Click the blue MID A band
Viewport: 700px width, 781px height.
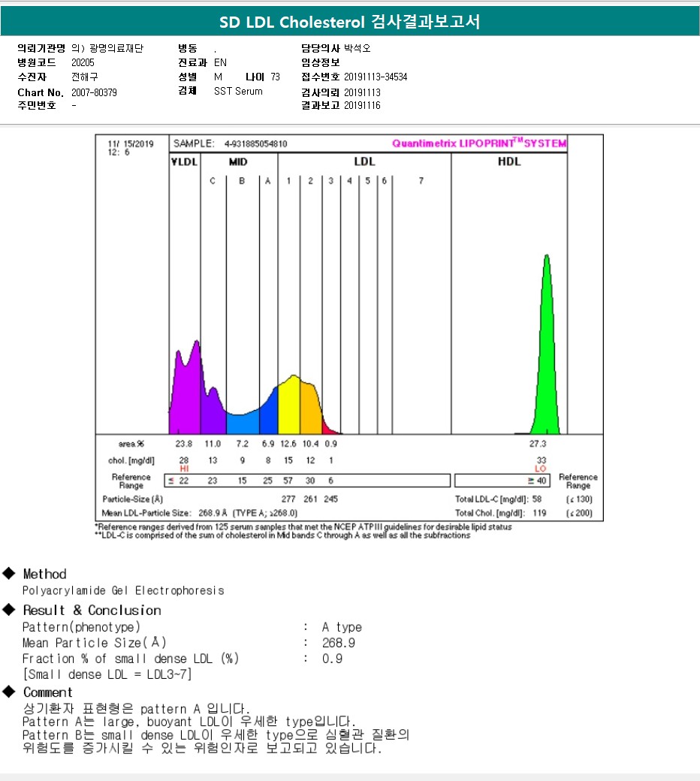pyautogui.click(x=269, y=414)
